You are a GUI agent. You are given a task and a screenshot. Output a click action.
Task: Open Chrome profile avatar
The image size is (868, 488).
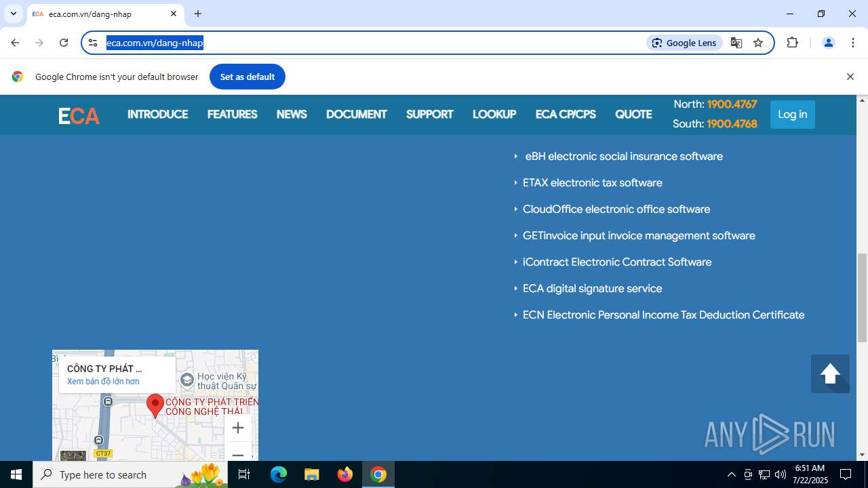coord(828,43)
